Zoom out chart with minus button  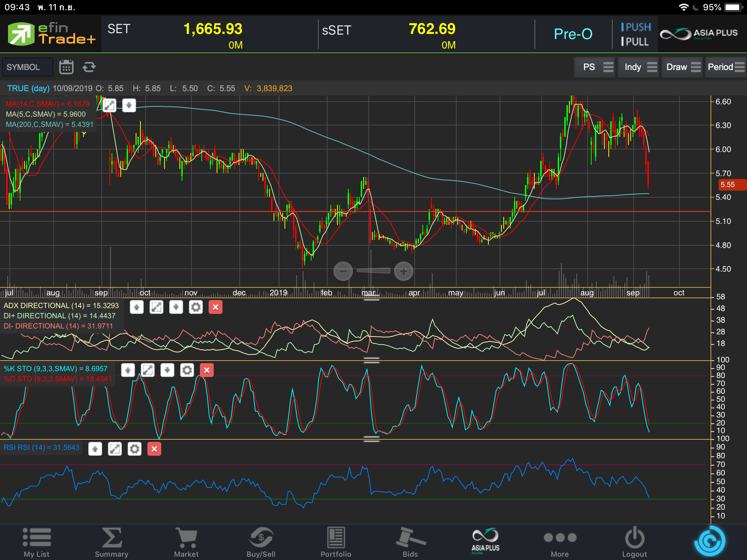[x=343, y=271]
